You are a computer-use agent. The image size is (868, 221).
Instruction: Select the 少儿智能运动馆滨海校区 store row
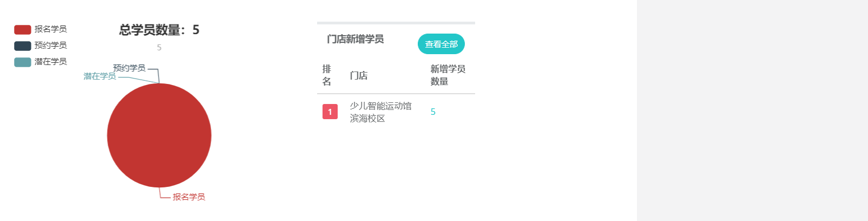click(x=380, y=112)
